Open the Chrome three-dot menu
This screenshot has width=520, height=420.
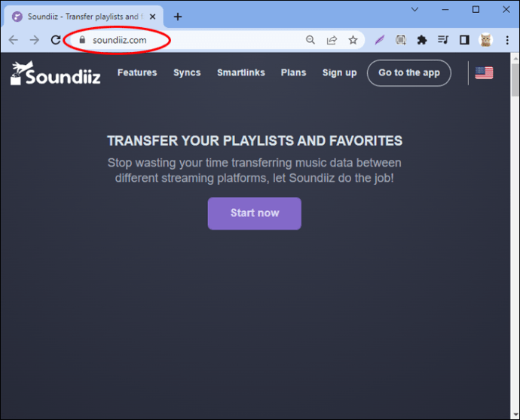[507, 40]
